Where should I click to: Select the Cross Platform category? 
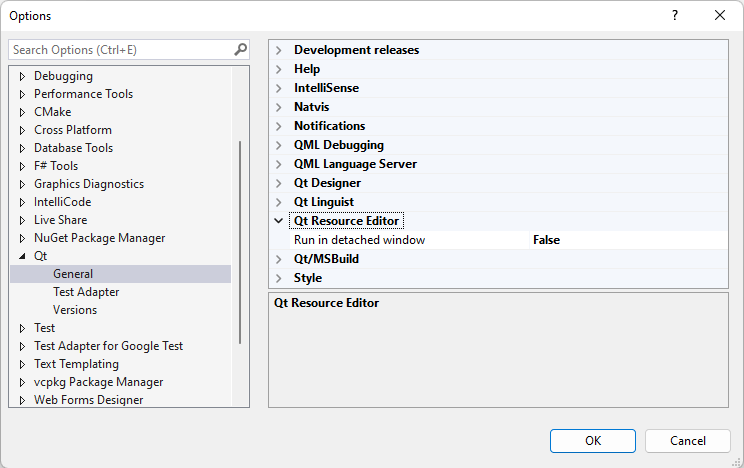click(x=73, y=130)
